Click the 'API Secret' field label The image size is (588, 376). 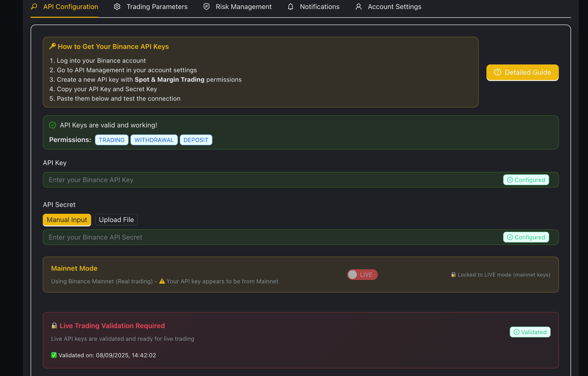[59, 205]
